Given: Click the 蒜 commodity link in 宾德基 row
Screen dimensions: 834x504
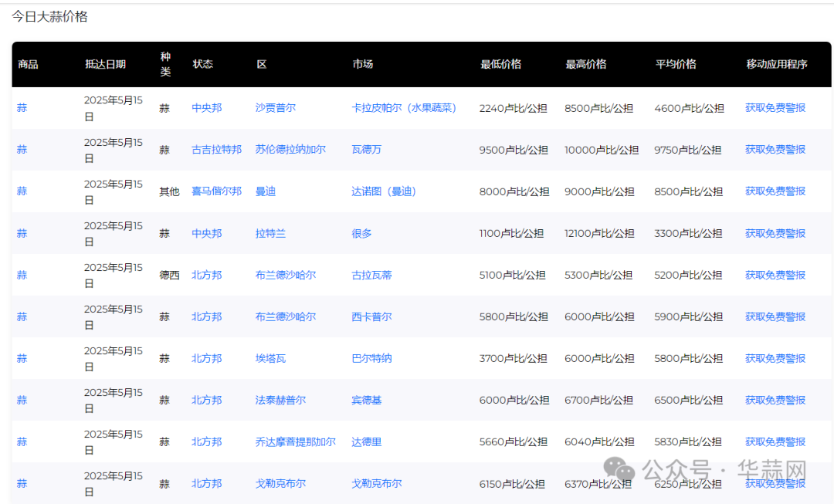Looking at the screenshot, I should [22, 401].
